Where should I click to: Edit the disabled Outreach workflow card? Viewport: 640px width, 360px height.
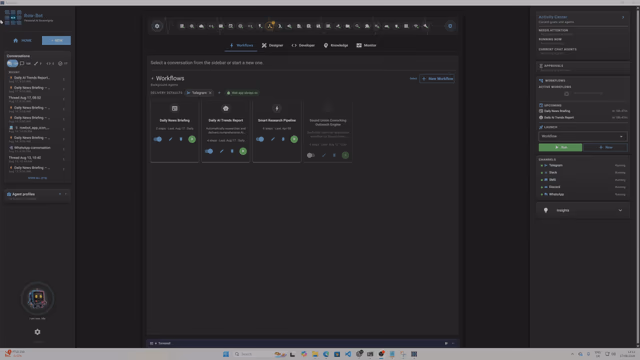[x=324, y=155]
